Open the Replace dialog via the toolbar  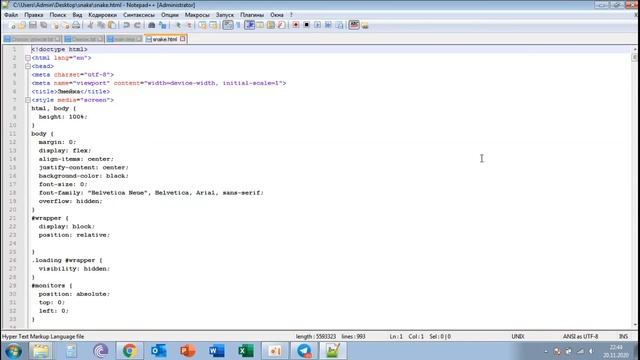[163, 25]
